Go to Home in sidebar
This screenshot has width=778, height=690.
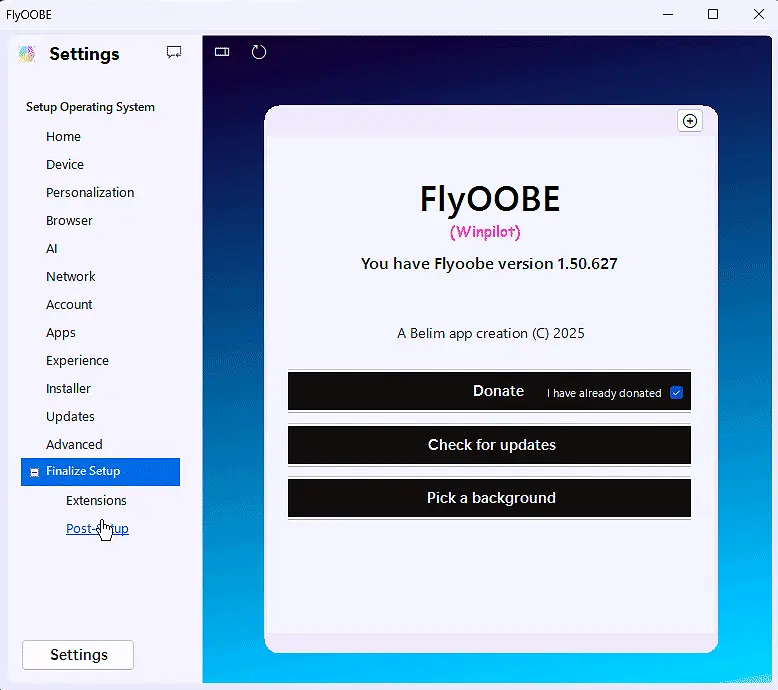tap(63, 136)
